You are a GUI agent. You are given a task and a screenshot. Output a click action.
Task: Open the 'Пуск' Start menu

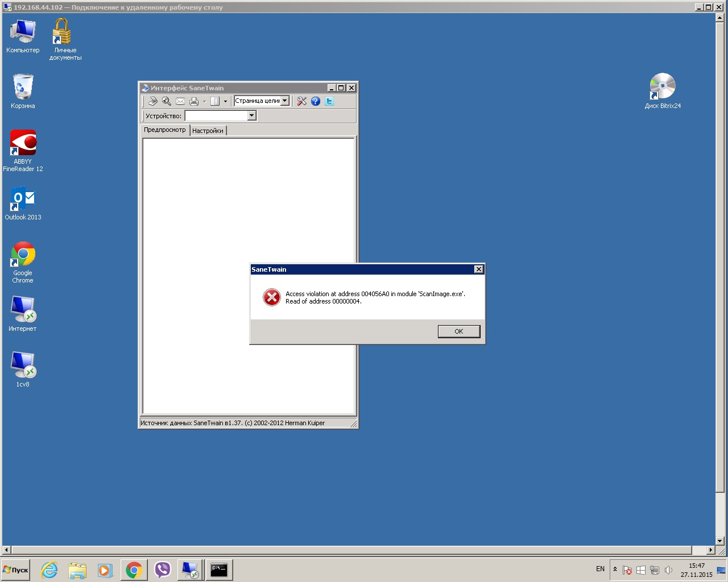pyautogui.click(x=16, y=570)
